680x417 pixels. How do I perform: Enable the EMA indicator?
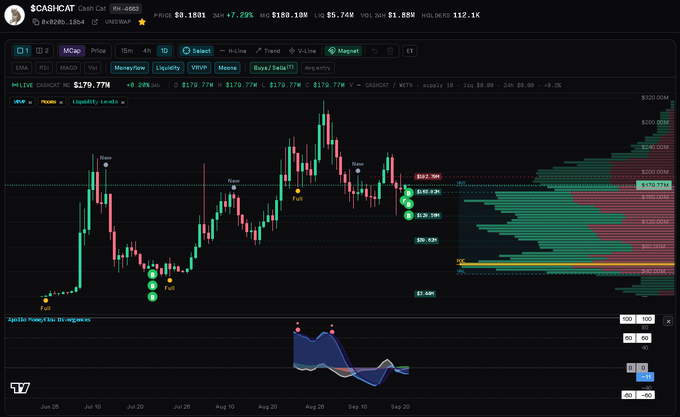coord(22,68)
